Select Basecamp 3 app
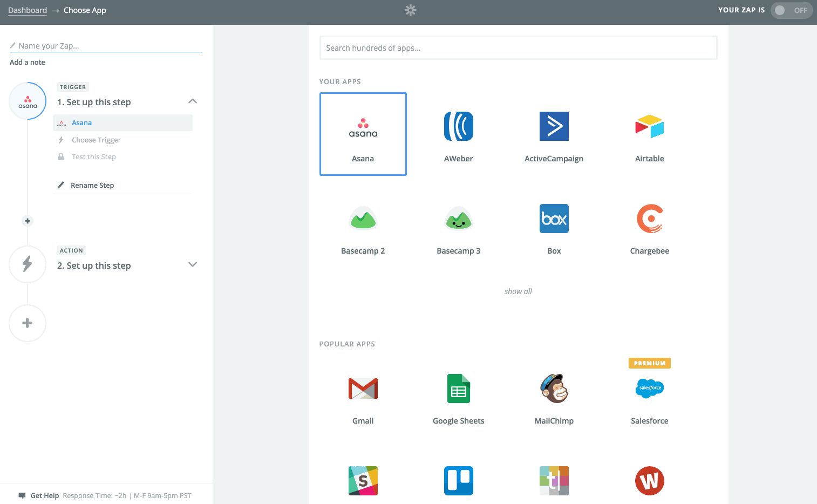 (459, 227)
